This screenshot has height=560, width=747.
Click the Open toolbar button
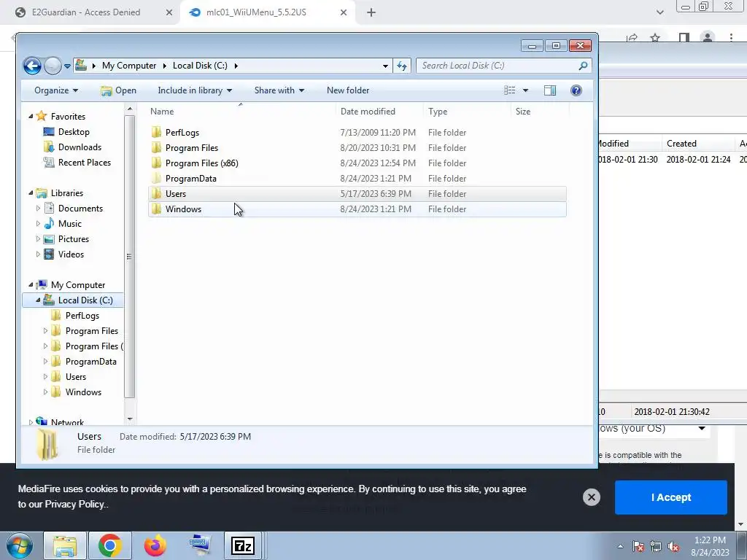click(x=119, y=90)
